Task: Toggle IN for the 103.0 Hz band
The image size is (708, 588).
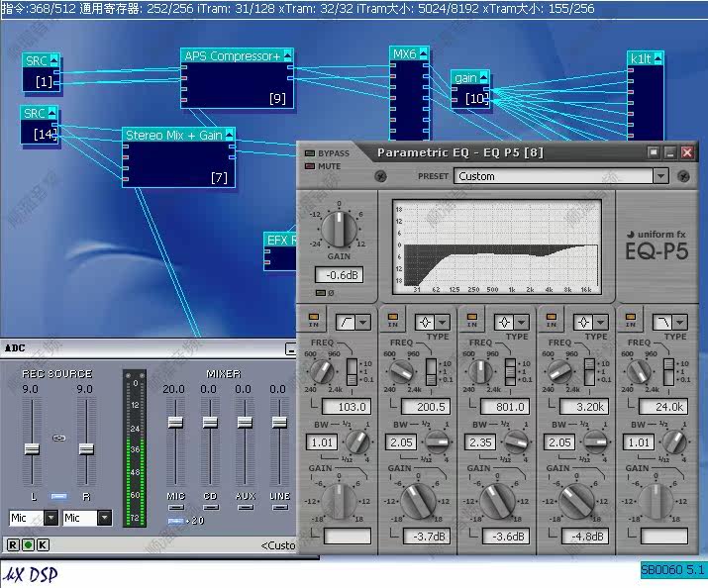Action: pos(313,317)
